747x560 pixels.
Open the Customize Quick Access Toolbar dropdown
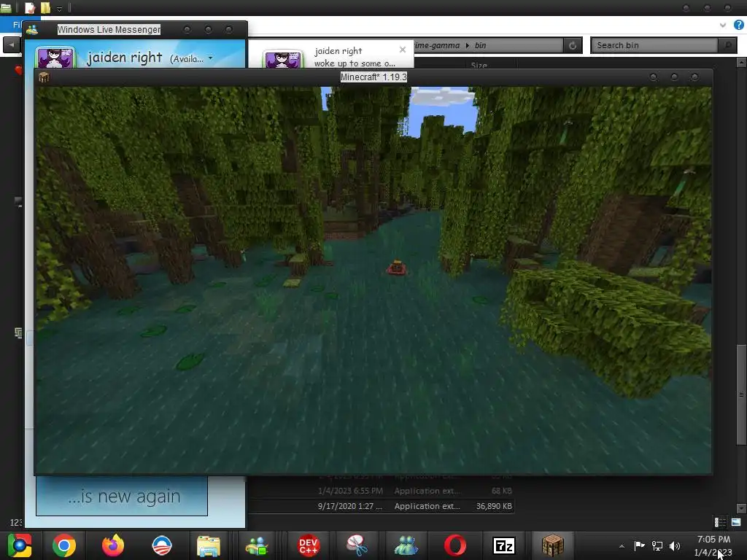59,8
